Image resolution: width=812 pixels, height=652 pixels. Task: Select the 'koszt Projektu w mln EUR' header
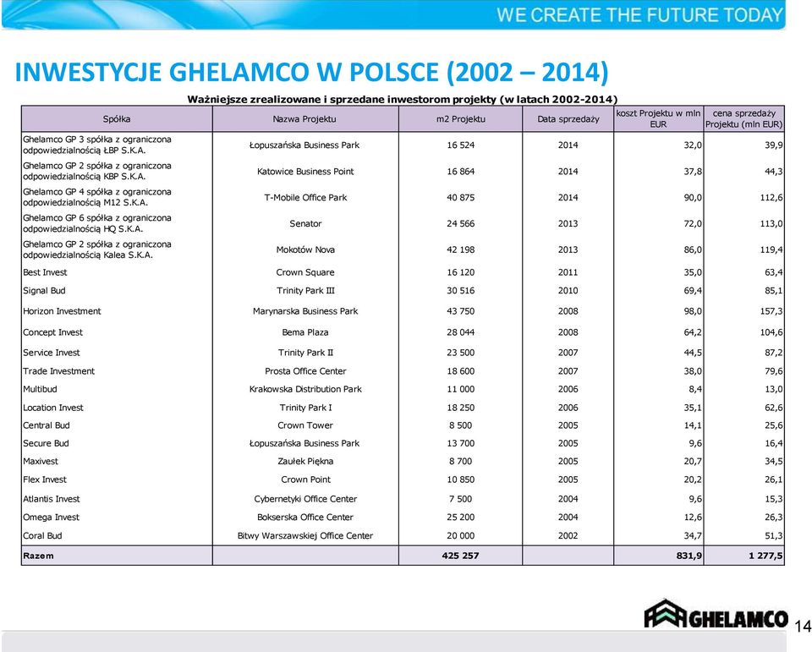[x=658, y=119]
